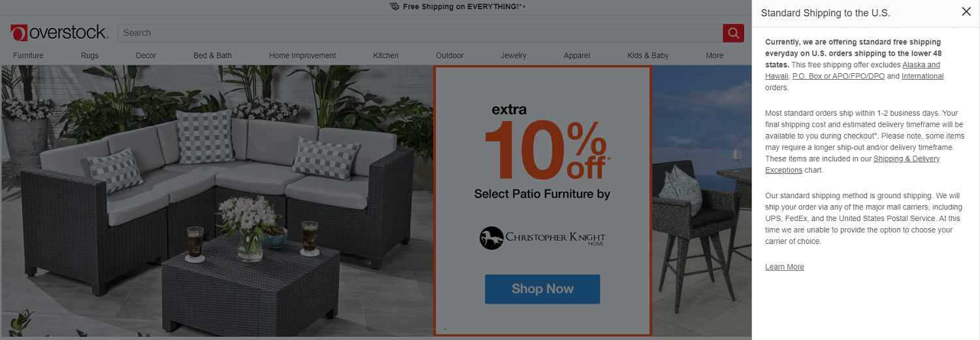Open the Outdoor category menu
Image resolution: width=980 pixels, height=340 pixels.
[449, 56]
